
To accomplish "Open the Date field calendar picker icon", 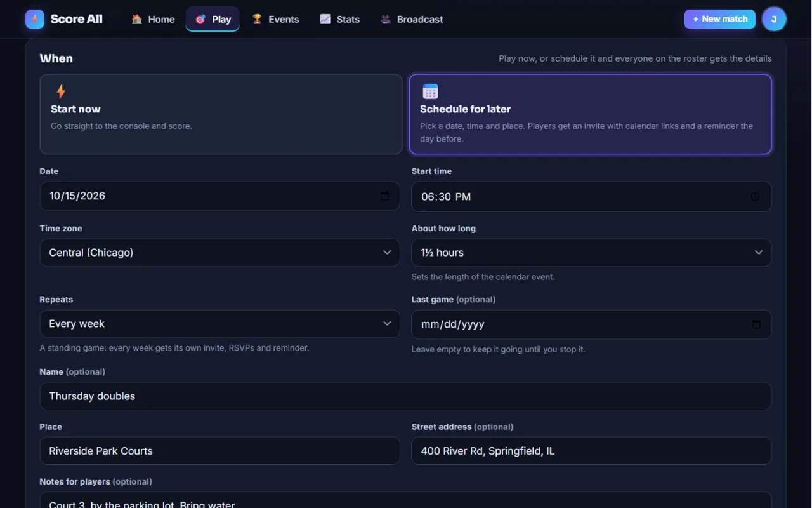I will click(x=384, y=196).
